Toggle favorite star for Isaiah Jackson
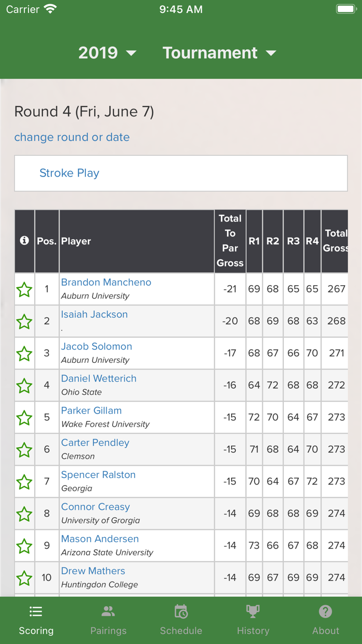This screenshot has width=362, height=644. tap(24, 321)
